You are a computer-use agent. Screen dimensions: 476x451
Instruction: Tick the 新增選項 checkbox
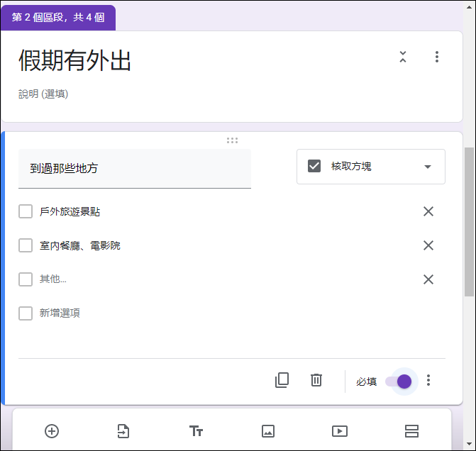point(26,313)
